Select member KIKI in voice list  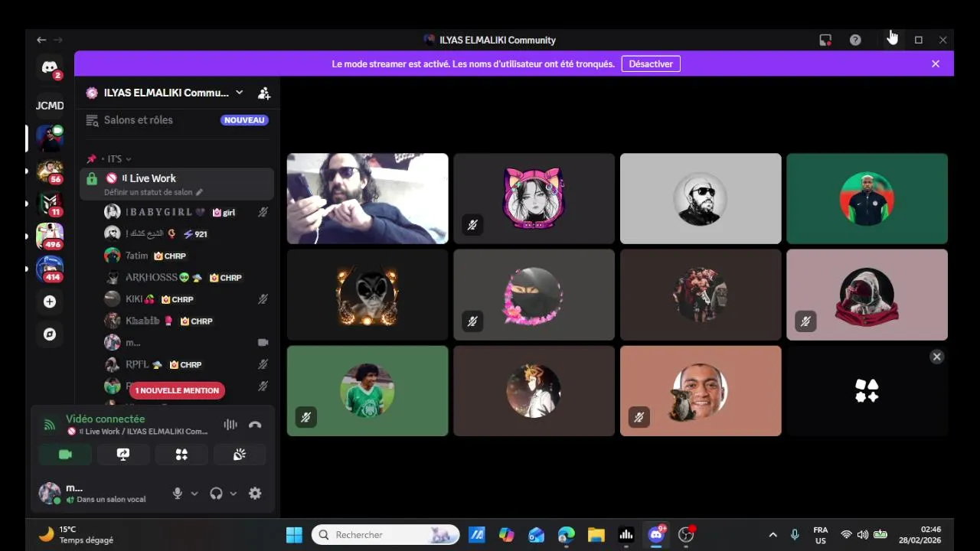[x=188, y=299]
